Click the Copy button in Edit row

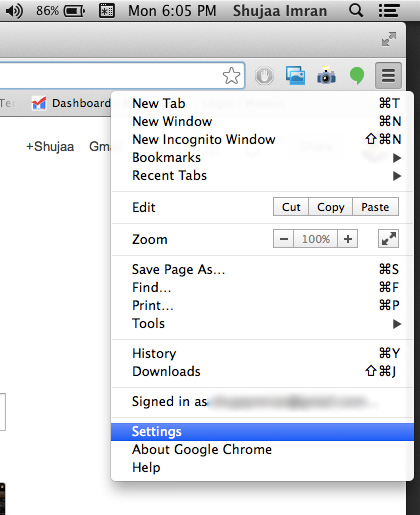click(331, 207)
